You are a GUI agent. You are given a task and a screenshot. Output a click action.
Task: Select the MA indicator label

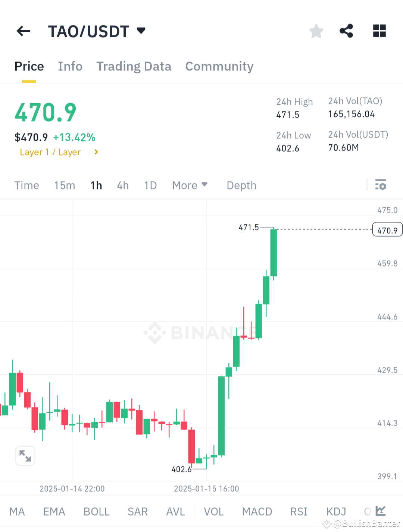point(17,511)
